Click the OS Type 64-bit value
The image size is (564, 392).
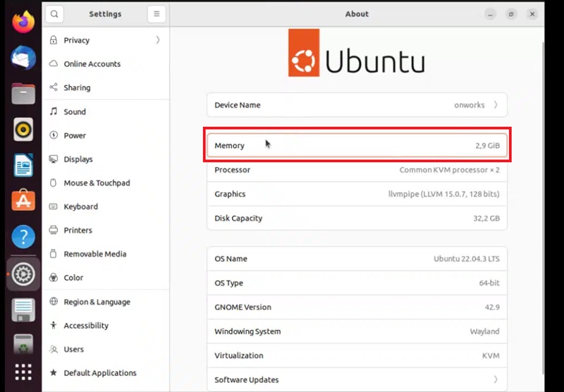coord(489,283)
